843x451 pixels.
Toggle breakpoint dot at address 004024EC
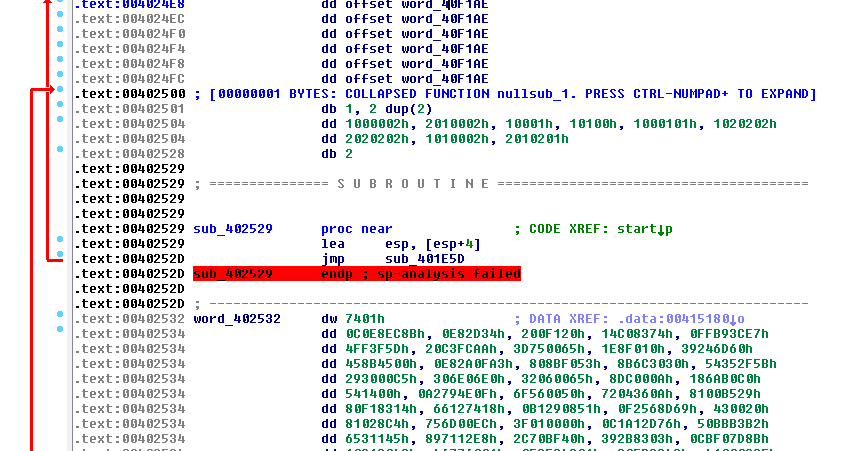coord(61,18)
